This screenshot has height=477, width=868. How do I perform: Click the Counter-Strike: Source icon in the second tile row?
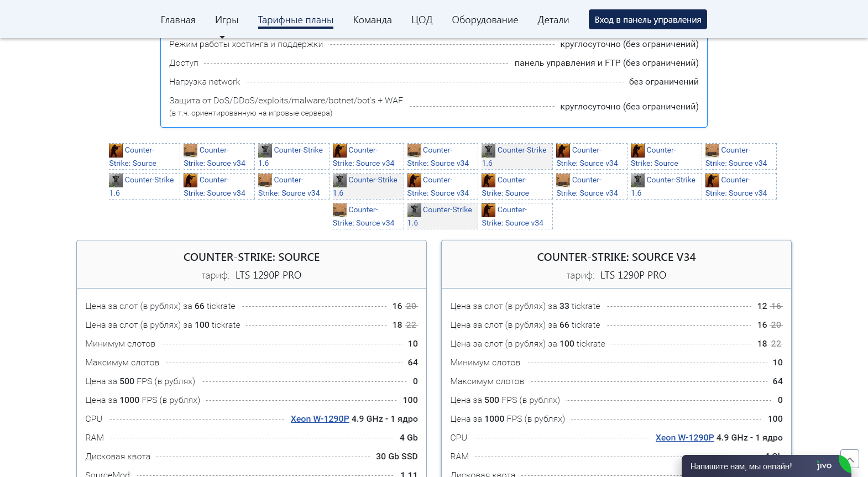click(488, 180)
